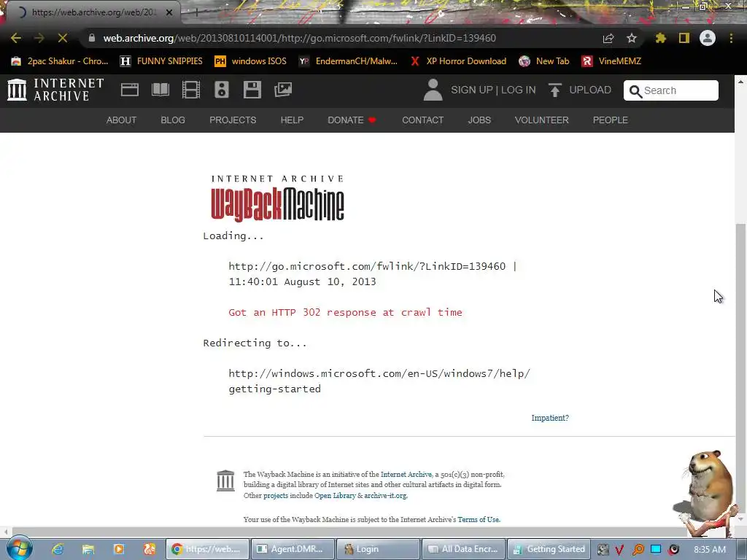Open the Software floppy disk icon
The width and height of the screenshot is (747, 560).
(x=252, y=90)
